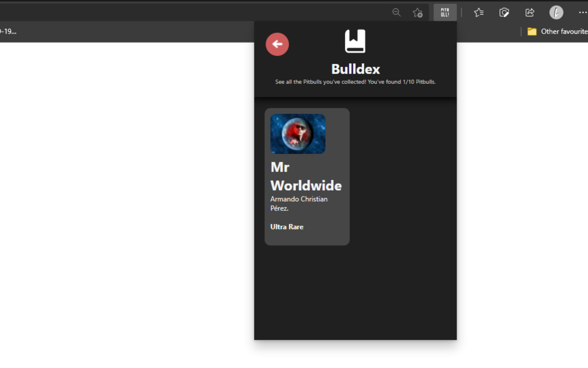The width and height of the screenshot is (588, 368).
Task: Select the Mr Worldwide card title
Action: (306, 176)
